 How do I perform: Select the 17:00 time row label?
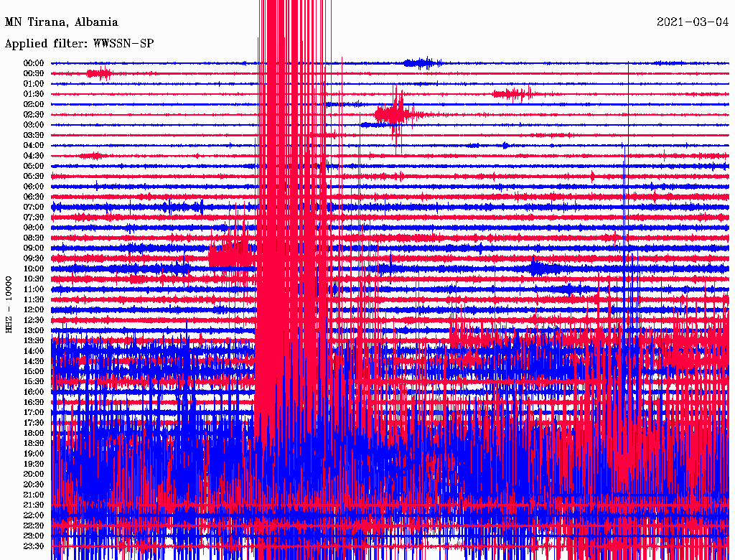click(34, 413)
